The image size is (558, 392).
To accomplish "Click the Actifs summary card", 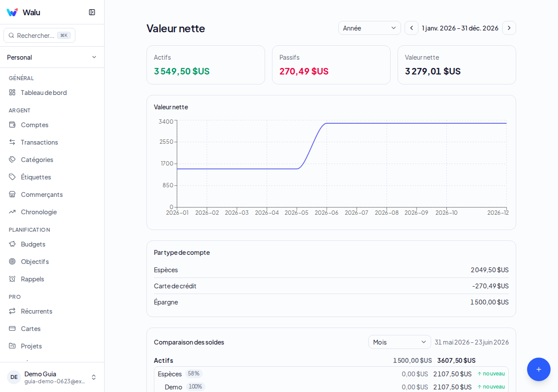I will [x=206, y=65].
